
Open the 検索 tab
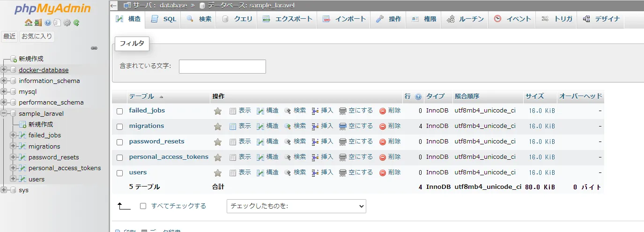pos(199,19)
